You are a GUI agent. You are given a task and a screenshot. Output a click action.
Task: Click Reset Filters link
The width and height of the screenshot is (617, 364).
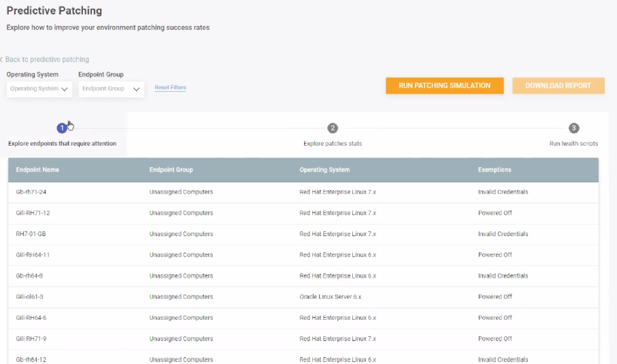tap(170, 87)
